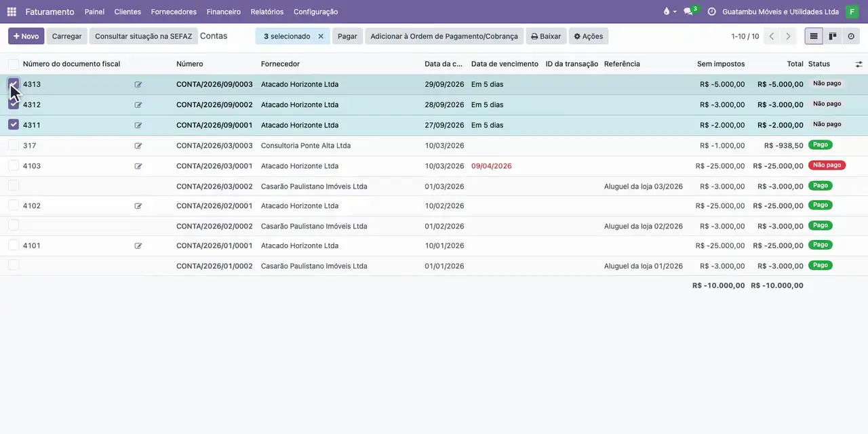Open the Ações actions dropdown

(588, 36)
